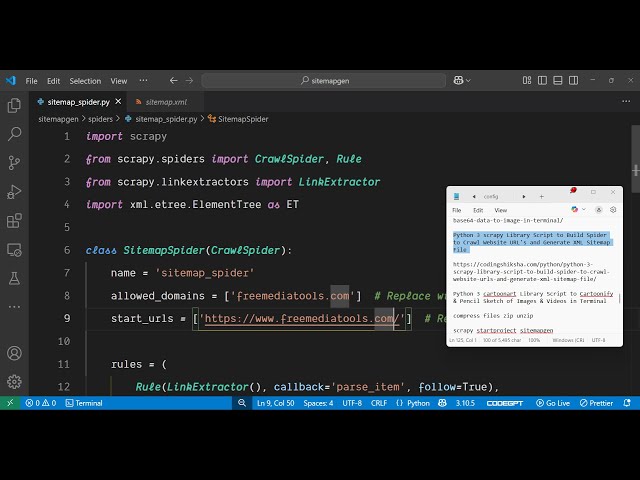
Task: Open Source Control view in activity bar
Action: (14, 162)
